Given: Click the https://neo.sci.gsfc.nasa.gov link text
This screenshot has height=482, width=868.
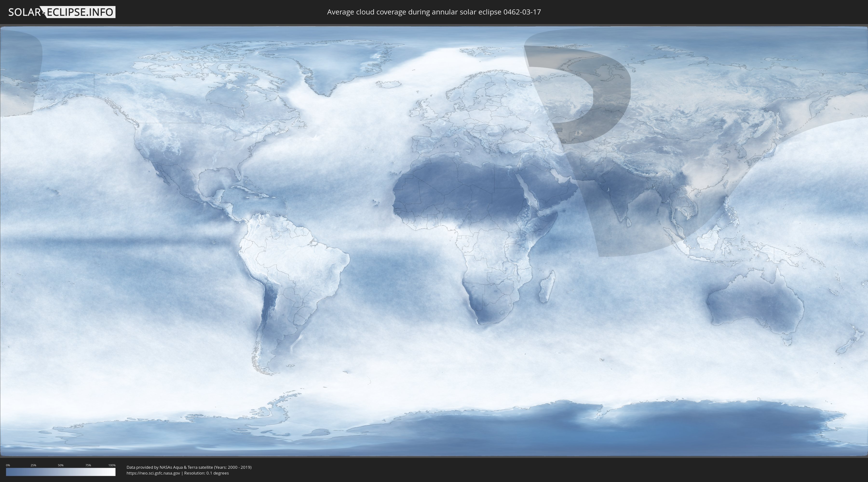Looking at the screenshot, I should tap(153, 473).
